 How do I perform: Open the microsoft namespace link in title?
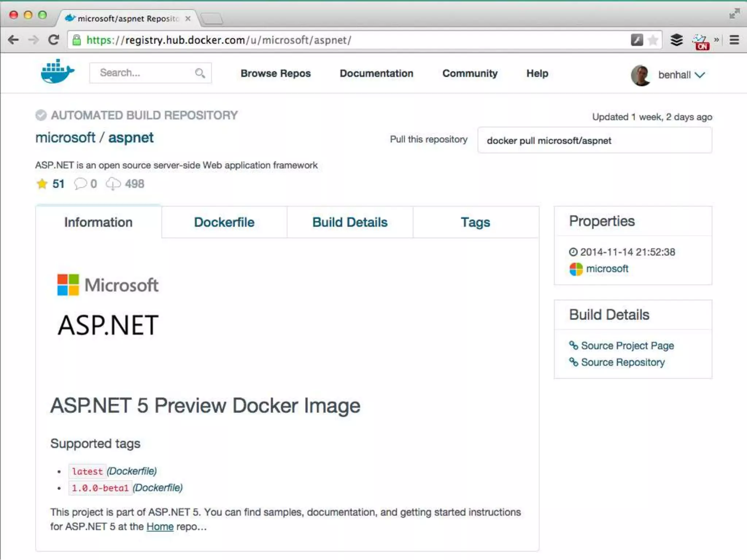(65, 138)
